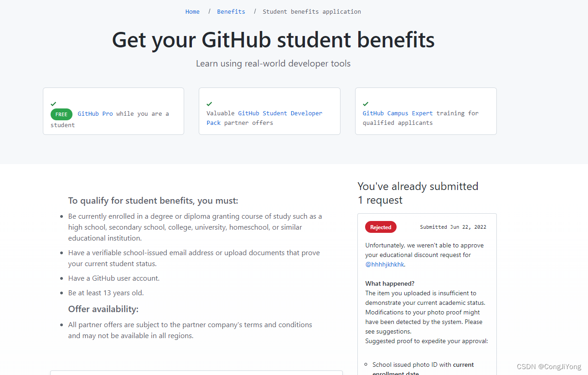588x375 pixels.
Task: Click the partially visible card at the page bottom
Action: pos(196,373)
